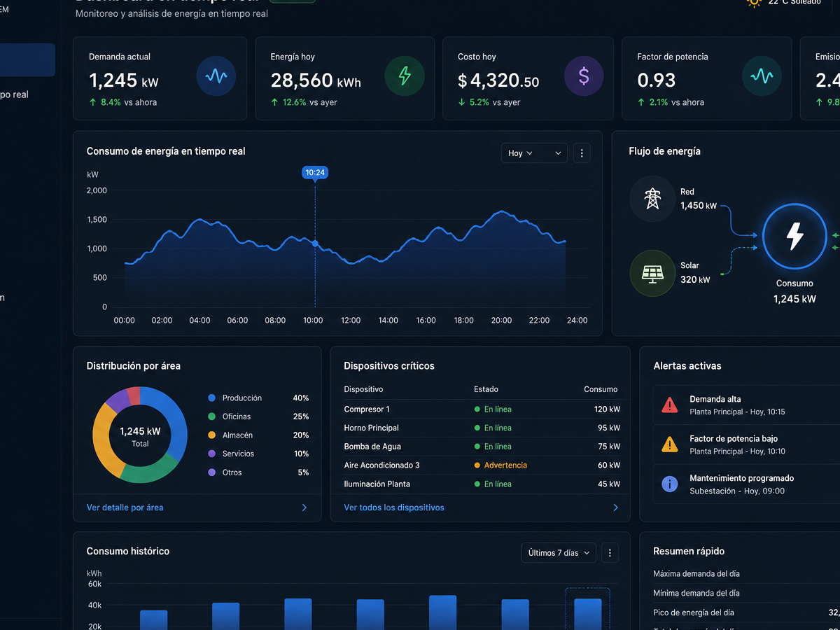Image resolution: width=840 pixels, height=630 pixels.
Task: Click the waveform icon in Demanda actual card
Action: pos(216,76)
